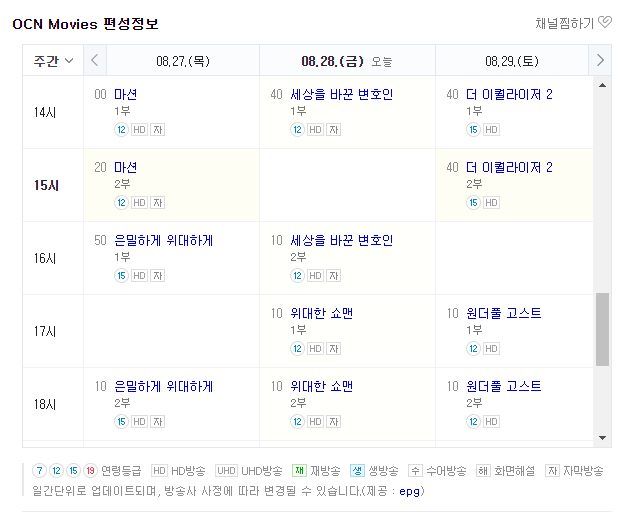Select the 08.29.(토) date column
The image size is (632, 518).
(x=512, y=61)
